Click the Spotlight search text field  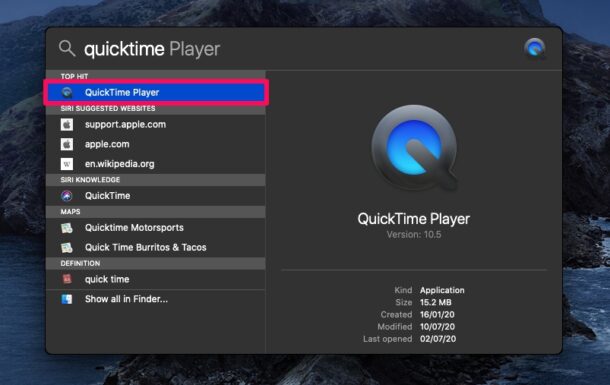point(300,49)
